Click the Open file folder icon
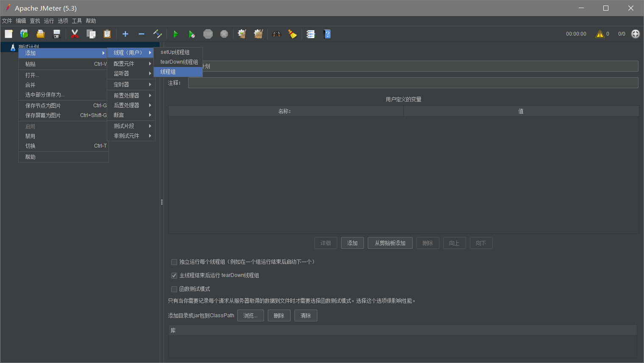This screenshot has width=644, height=363. [40, 34]
